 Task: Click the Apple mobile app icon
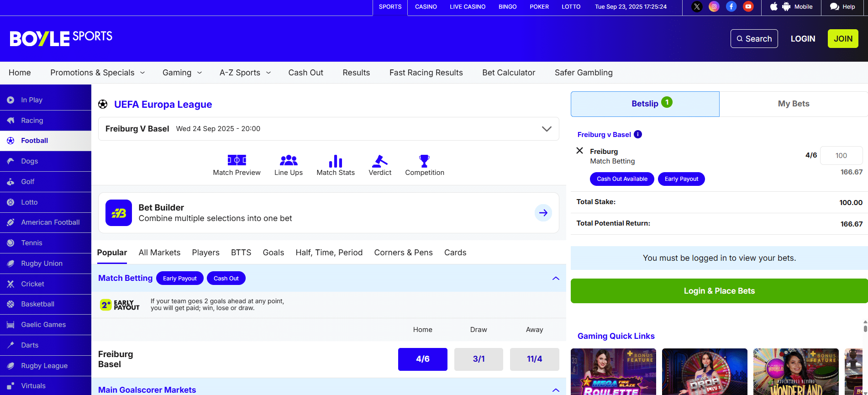[773, 7]
